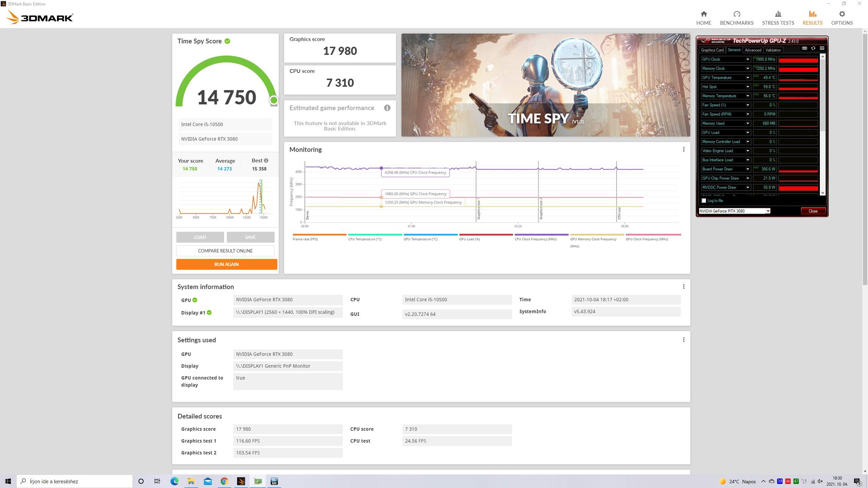Show hidden tray icons chevron

click(x=763, y=481)
